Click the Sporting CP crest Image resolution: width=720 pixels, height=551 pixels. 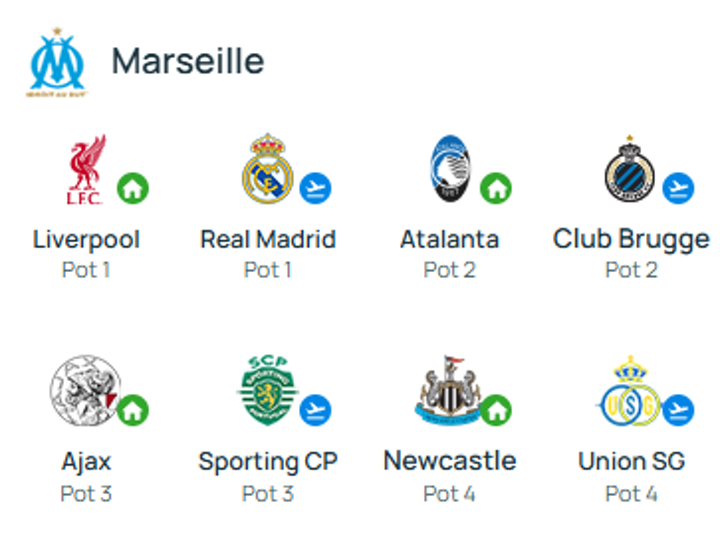267,388
